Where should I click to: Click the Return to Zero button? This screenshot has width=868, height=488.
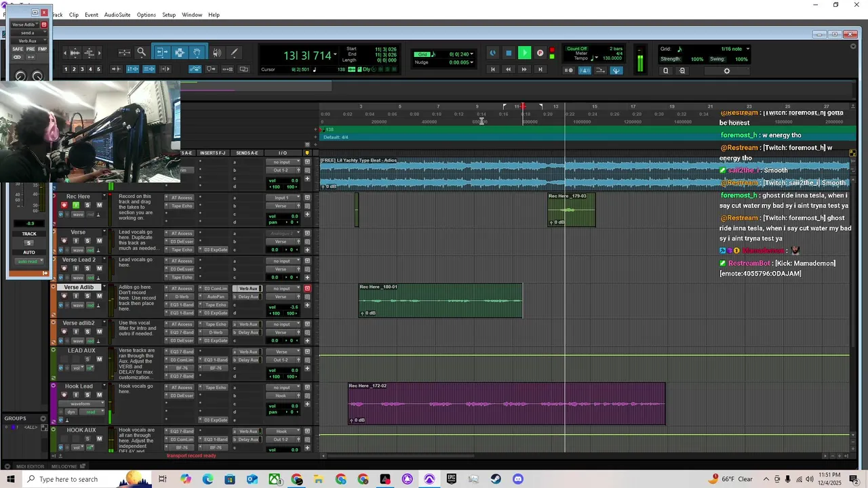[492, 69]
